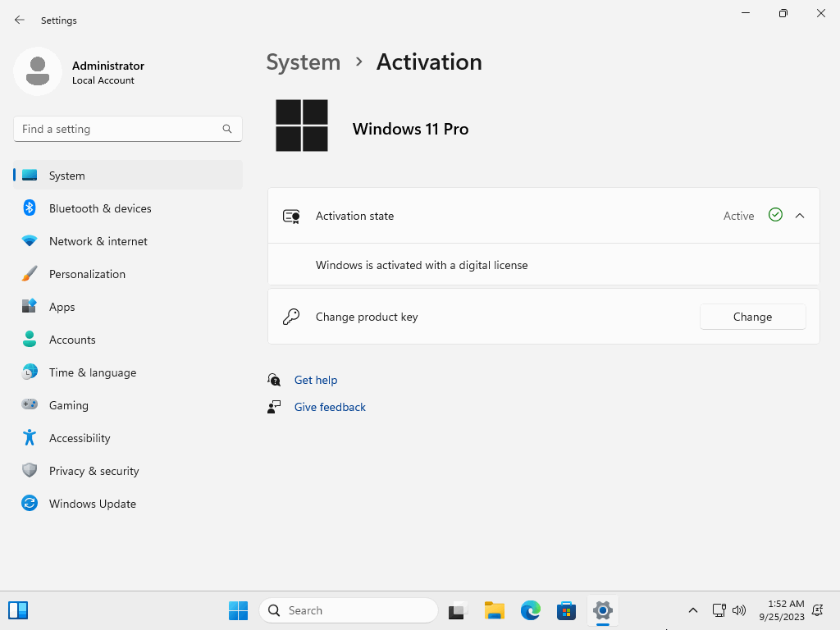Show hidden icons tray chevron
The height and width of the screenshot is (630, 840).
point(692,610)
